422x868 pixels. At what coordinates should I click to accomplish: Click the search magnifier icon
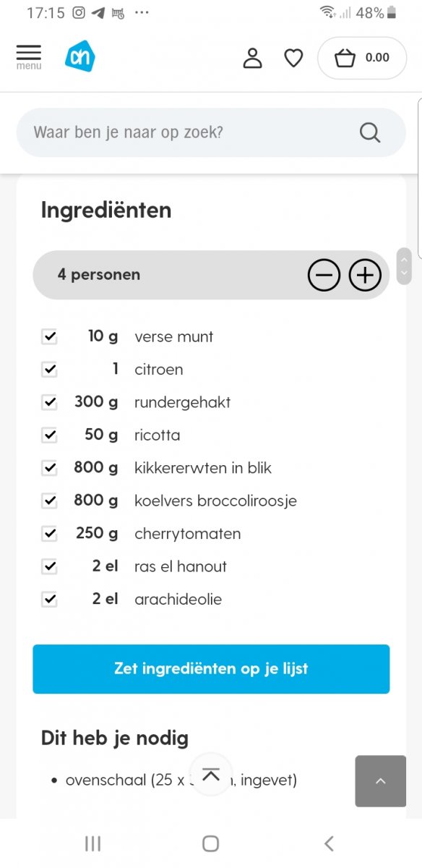[x=369, y=132]
